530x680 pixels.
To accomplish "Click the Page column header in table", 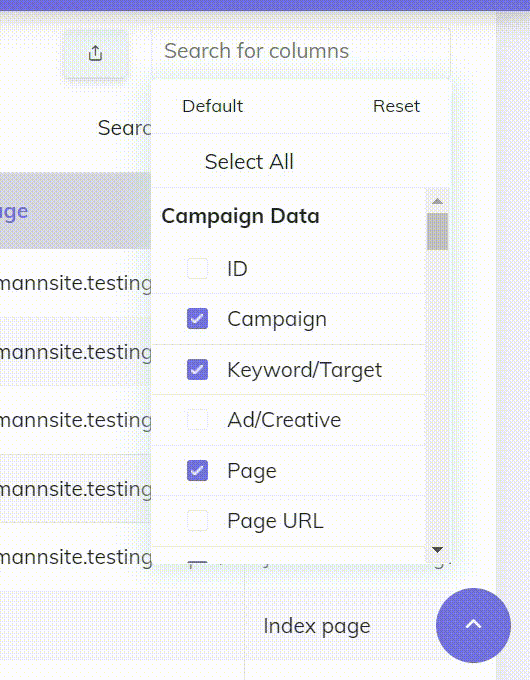I will tap(14, 212).
